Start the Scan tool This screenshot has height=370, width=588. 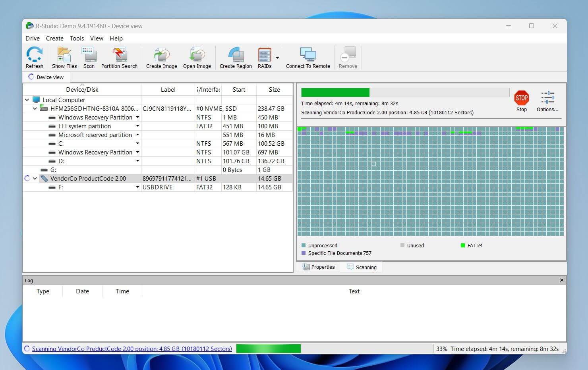[x=89, y=57]
